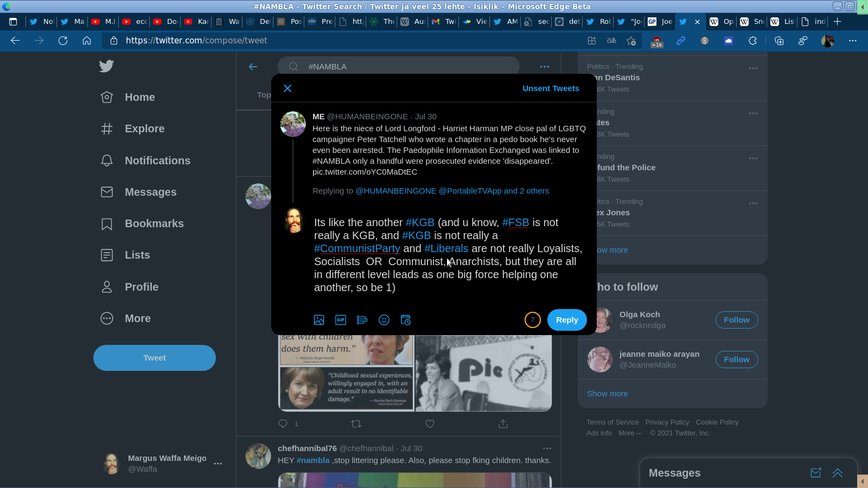The width and height of the screenshot is (868, 488).
Task: Add page to favorites star icon
Action: [631, 41]
